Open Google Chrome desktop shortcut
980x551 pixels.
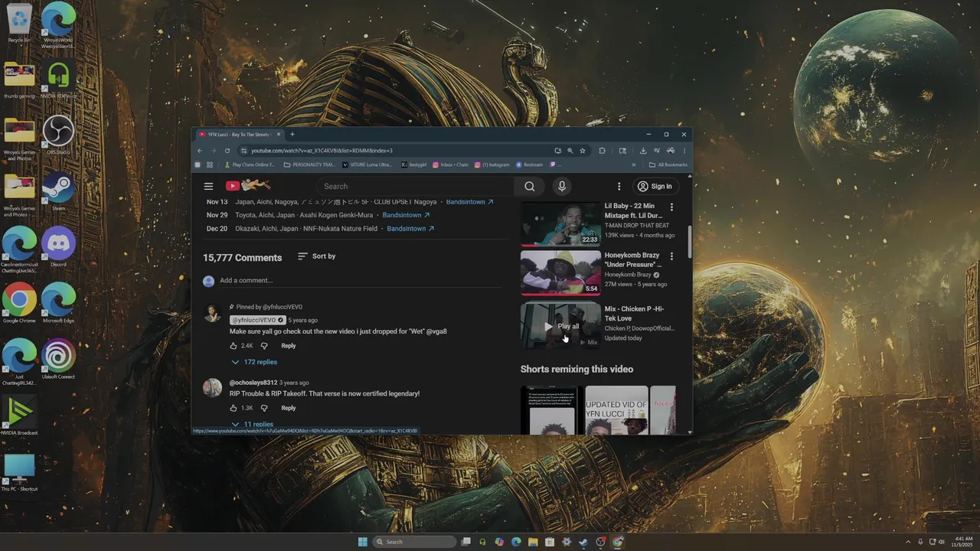pyautogui.click(x=19, y=304)
